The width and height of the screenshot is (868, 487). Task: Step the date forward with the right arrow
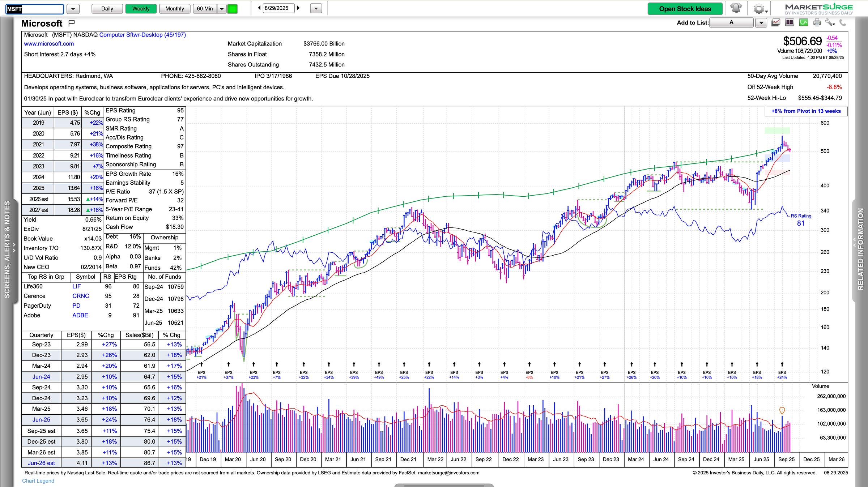click(298, 8)
